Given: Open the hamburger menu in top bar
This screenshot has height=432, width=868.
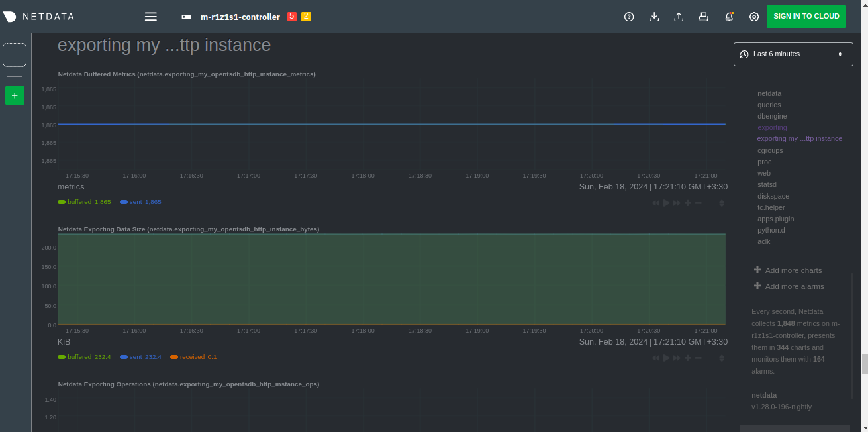Looking at the screenshot, I should (x=151, y=17).
